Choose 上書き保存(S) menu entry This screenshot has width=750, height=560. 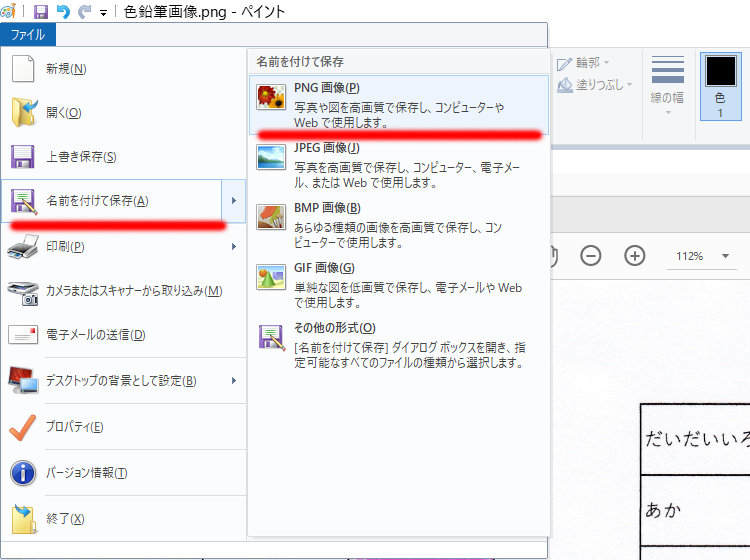(x=123, y=157)
